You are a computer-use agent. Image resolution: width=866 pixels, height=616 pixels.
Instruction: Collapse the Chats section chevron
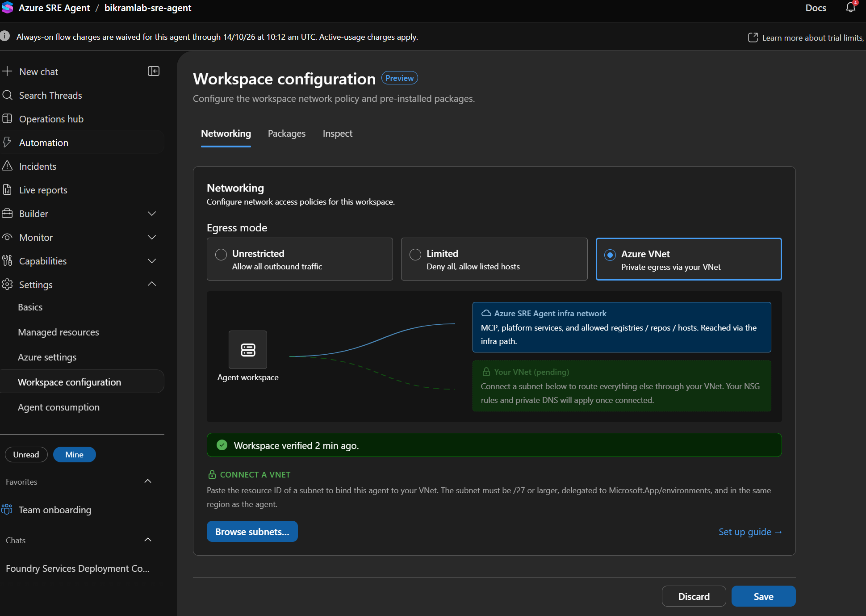click(x=148, y=540)
